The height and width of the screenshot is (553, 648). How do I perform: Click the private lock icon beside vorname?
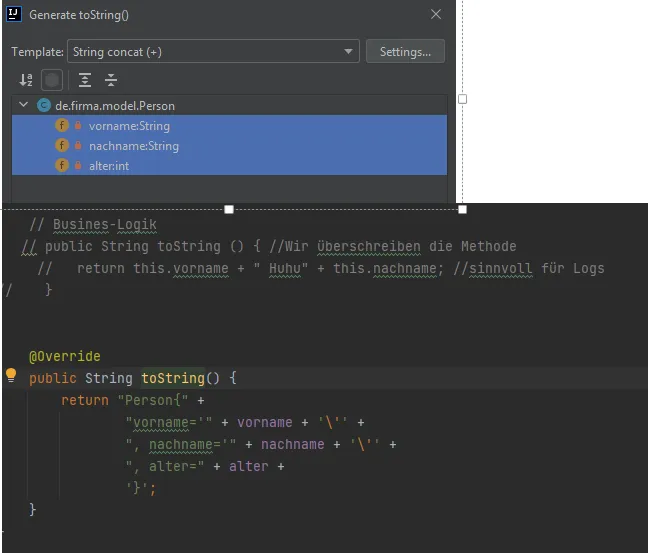tap(78, 125)
